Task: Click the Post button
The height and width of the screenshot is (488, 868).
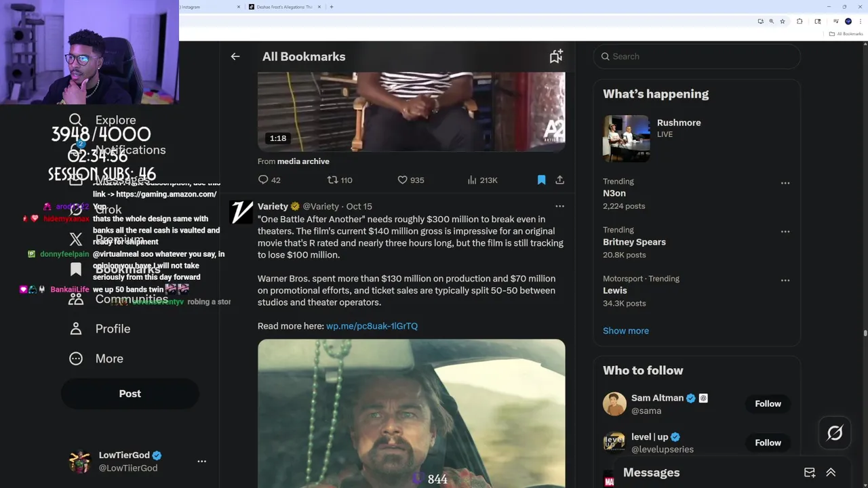Action: pyautogui.click(x=130, y=394)
